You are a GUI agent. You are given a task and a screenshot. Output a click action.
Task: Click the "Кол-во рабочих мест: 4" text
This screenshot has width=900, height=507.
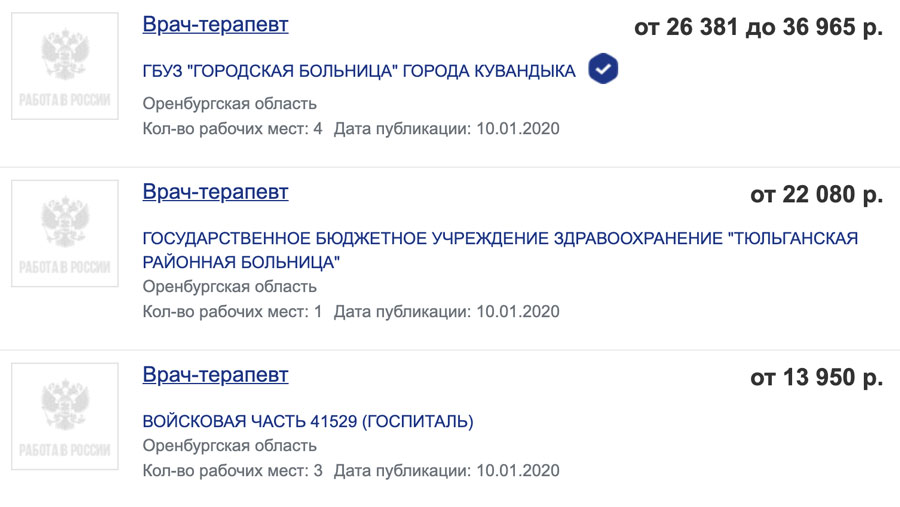click(x=232, y=128)
